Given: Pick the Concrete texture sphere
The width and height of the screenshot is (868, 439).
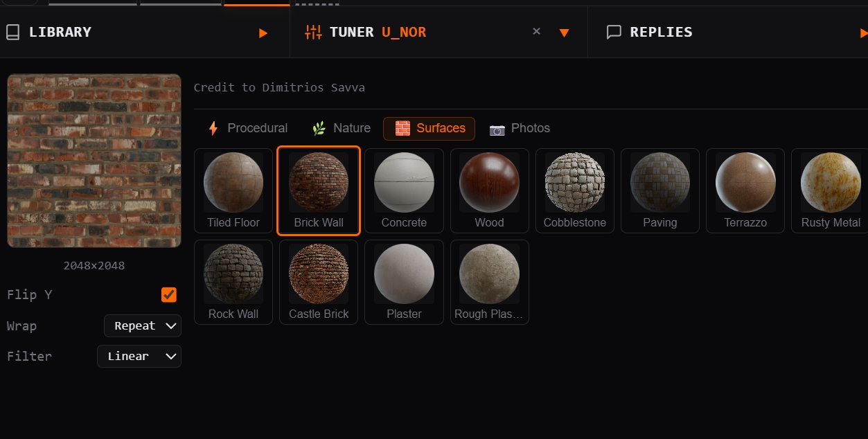Looking at the screenshot, I should click(404, 190).
